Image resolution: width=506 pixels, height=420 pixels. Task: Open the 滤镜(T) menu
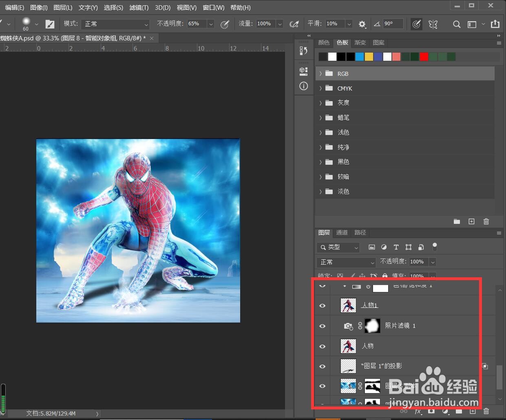tap(139, 8)
